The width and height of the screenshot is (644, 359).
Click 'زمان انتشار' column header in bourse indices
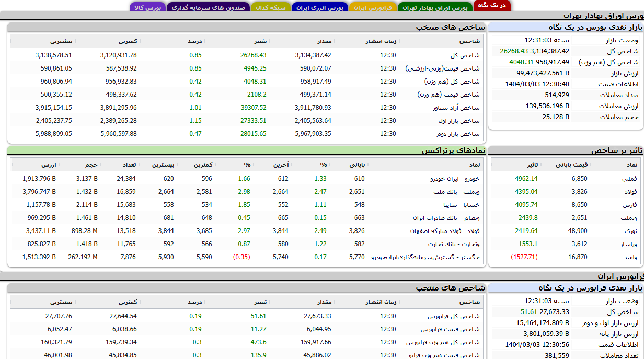click(x=381, y=41)
